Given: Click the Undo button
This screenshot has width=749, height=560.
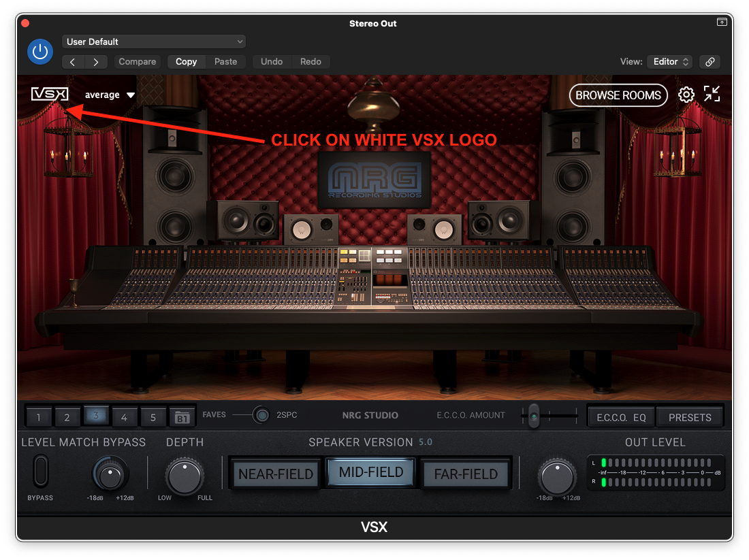Looking at the screenshot, I should [x=272, y=62].
